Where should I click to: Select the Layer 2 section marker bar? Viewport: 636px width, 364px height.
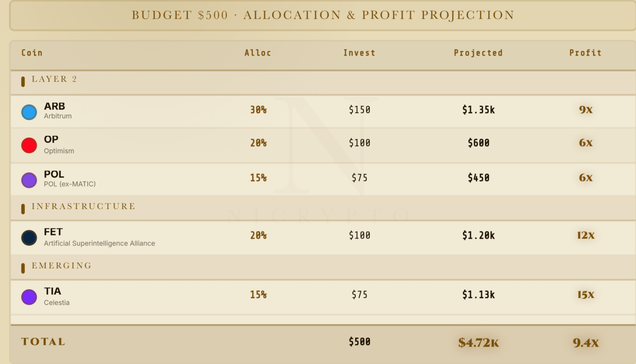coord(23,82)
